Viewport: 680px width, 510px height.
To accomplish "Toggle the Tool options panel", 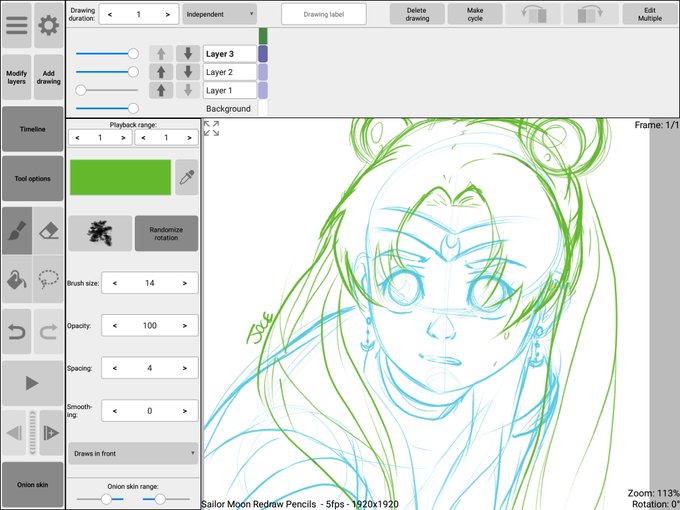I will [x=33, y=178].
